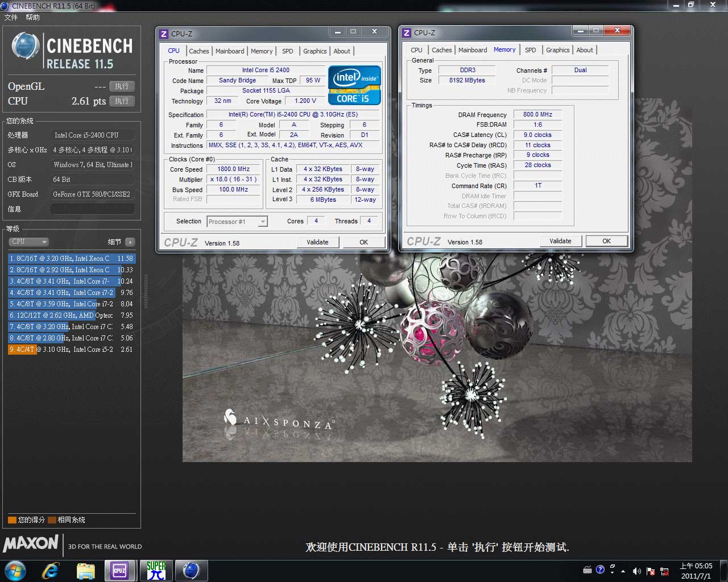Image resolution: width=728 pixels, height=582 pixels.
Task: Open the 文件 menu in Cinebench
Action: [x=11, y=18]
